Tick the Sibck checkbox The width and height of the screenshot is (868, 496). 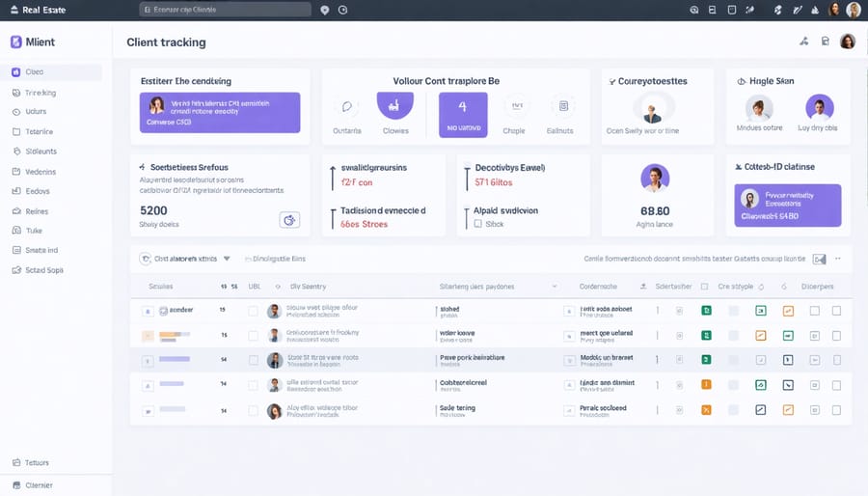(477, 223)
